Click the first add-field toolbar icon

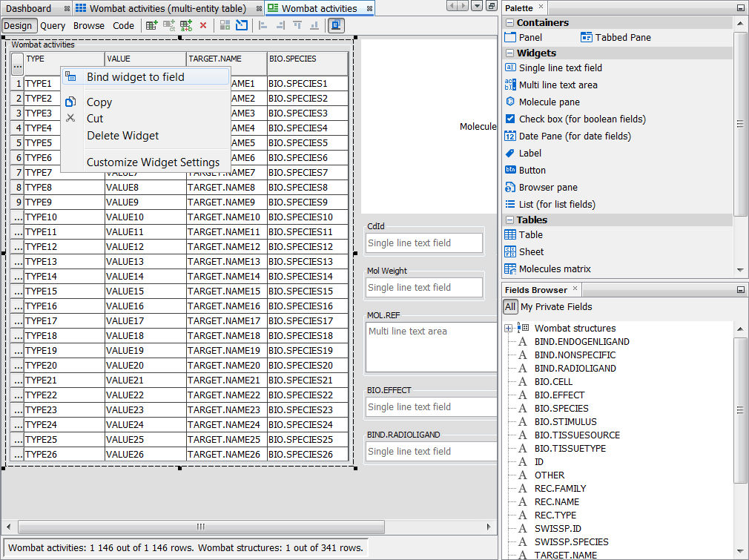(x=151, y=25)
